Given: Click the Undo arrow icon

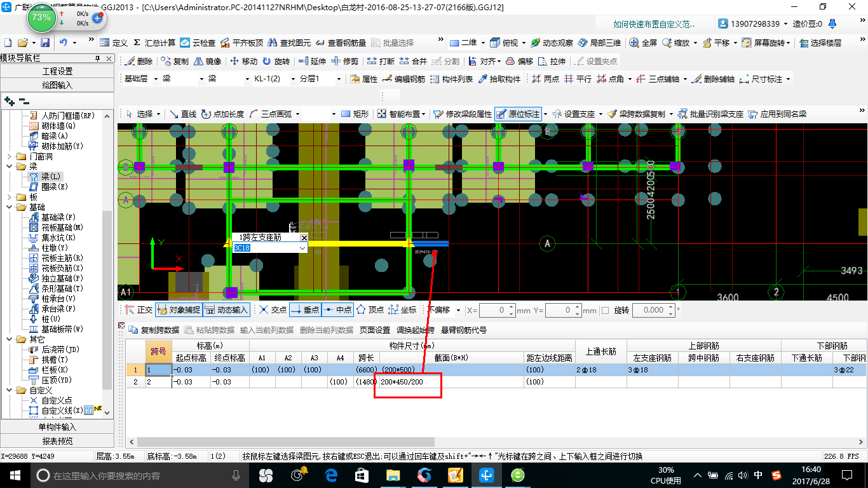Looking at the screenshot, I should [x=63, y=43].
